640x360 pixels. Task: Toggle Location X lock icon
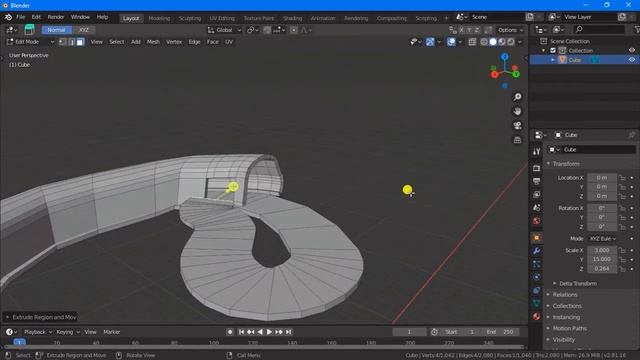(622, 178)
